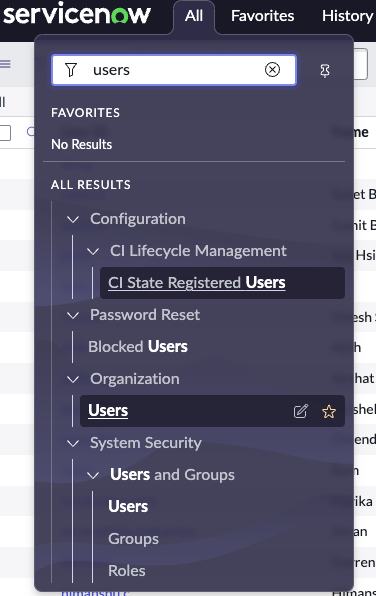Open the hamburger menu behind the panel

5,63
